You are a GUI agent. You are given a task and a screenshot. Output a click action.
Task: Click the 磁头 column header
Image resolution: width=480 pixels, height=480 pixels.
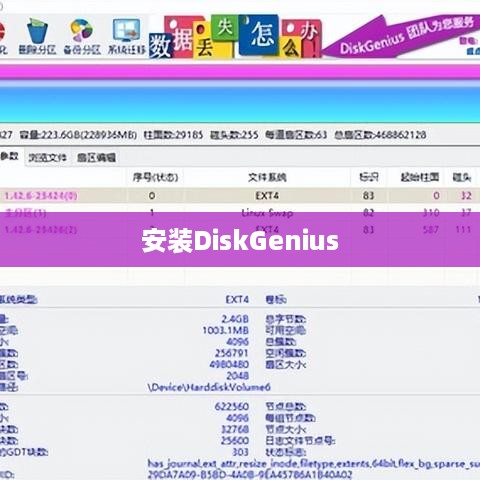[462, 177]
